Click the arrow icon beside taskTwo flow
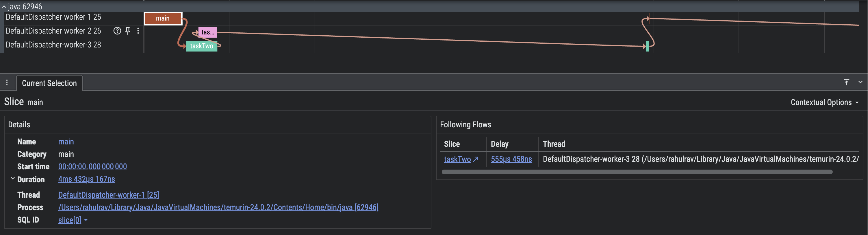The image size is (868, 235). [475, 159]
